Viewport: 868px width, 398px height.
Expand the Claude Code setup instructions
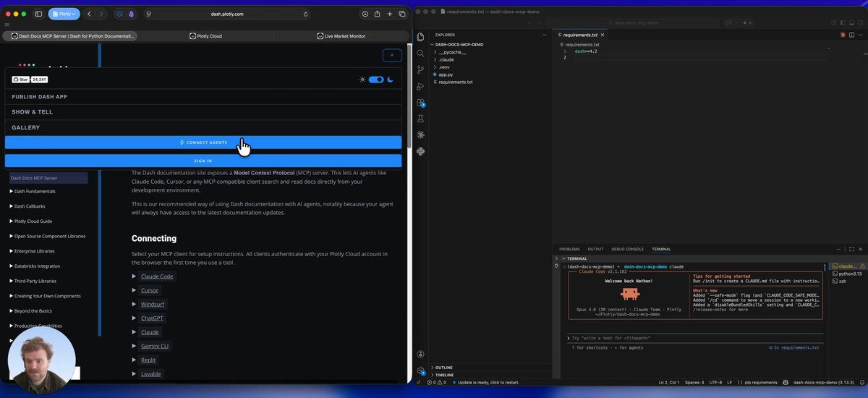pos(157,276)
